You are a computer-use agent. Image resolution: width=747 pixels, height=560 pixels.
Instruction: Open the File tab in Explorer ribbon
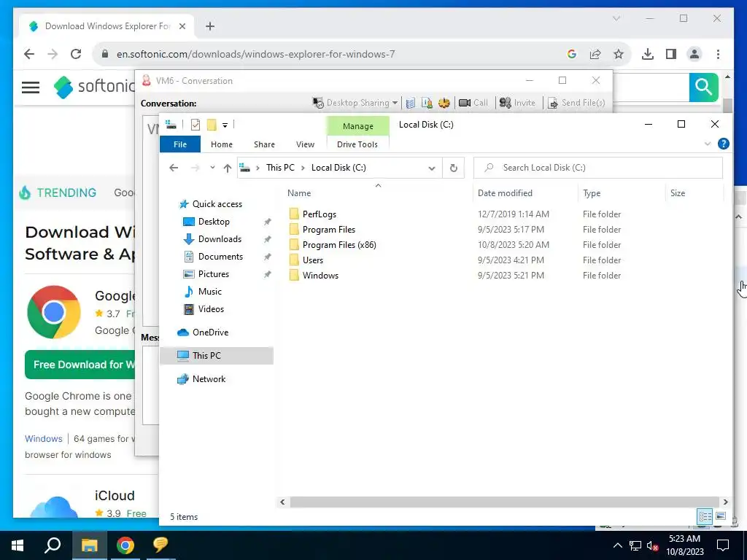180,144
